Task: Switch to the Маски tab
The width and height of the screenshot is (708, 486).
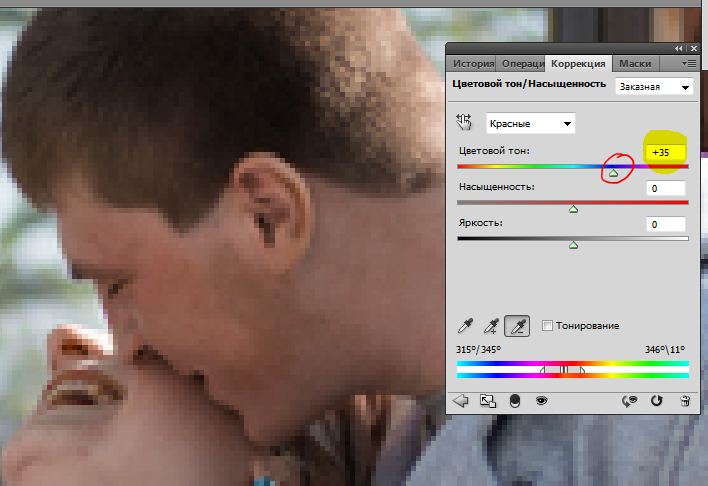Action: click(635, 63)
